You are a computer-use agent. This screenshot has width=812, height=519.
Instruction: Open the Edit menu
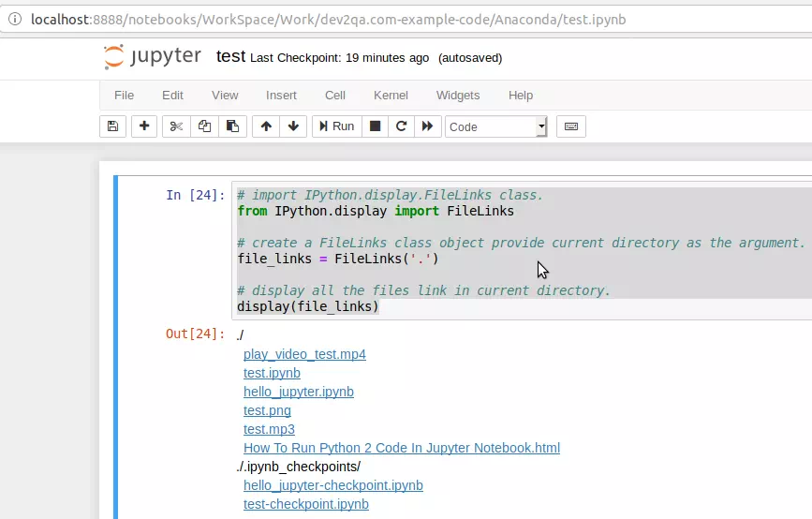pyautogui.click(x=172, y=96)
